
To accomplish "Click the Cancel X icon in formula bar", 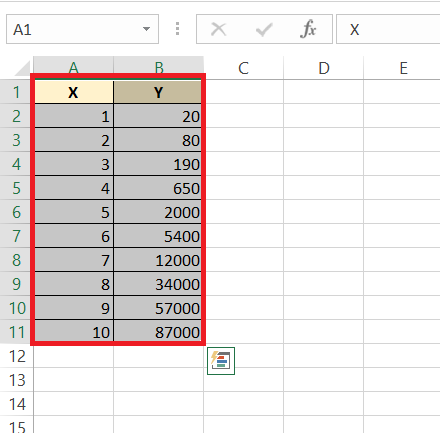I will (219, 29).
